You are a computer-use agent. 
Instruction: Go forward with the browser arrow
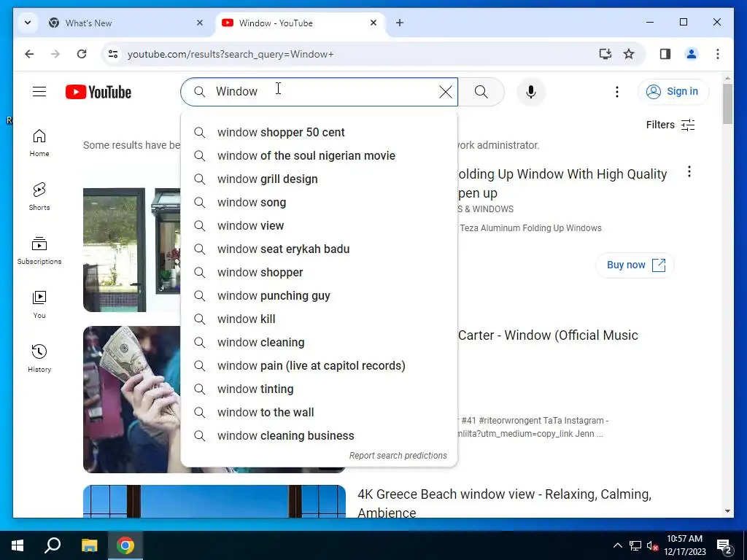click(55, 54)
